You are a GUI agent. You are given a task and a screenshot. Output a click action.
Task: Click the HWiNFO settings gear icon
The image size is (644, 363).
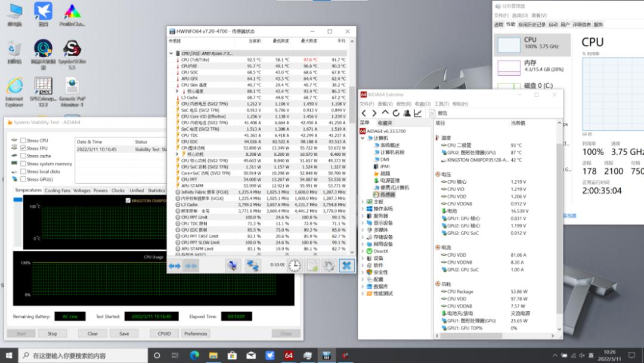329,266
